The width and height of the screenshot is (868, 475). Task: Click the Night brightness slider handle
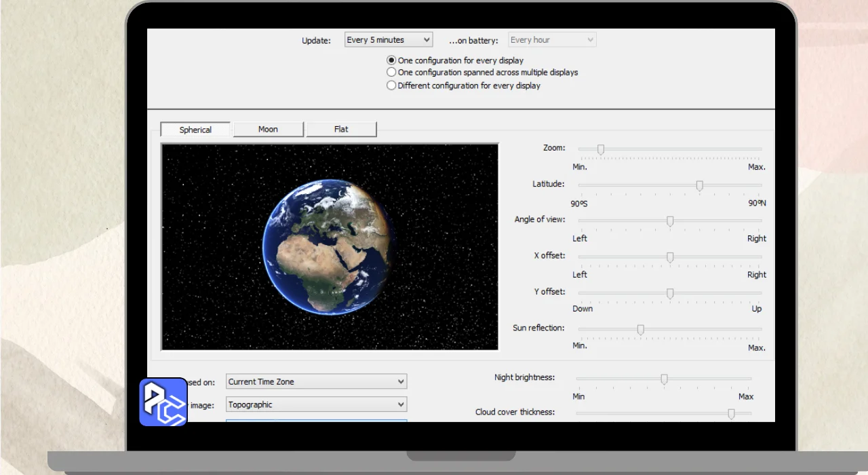pyautogui.click(x=664, y=379)
